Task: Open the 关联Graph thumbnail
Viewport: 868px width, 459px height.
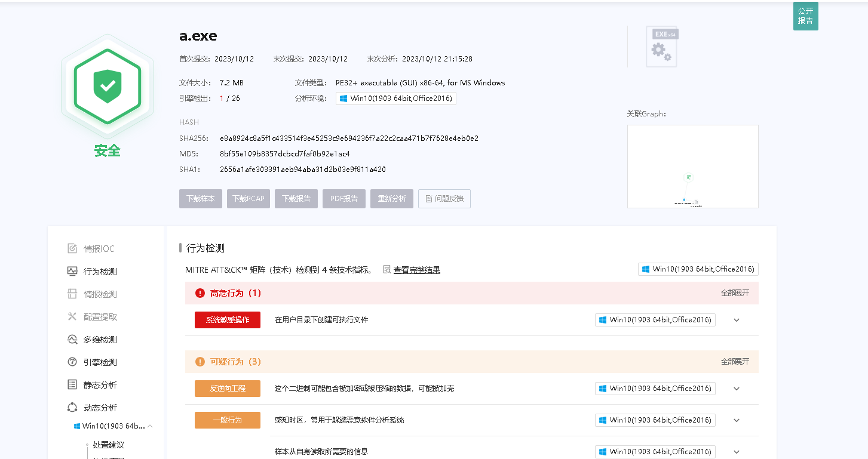Action: pyautogui.click(x=693, y=167)
